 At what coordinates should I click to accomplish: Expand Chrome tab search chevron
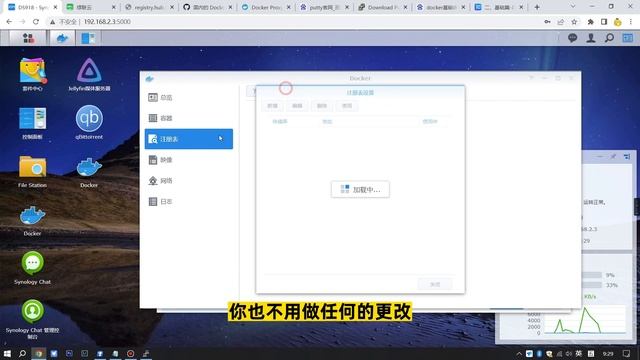click(x=573, y=7)
